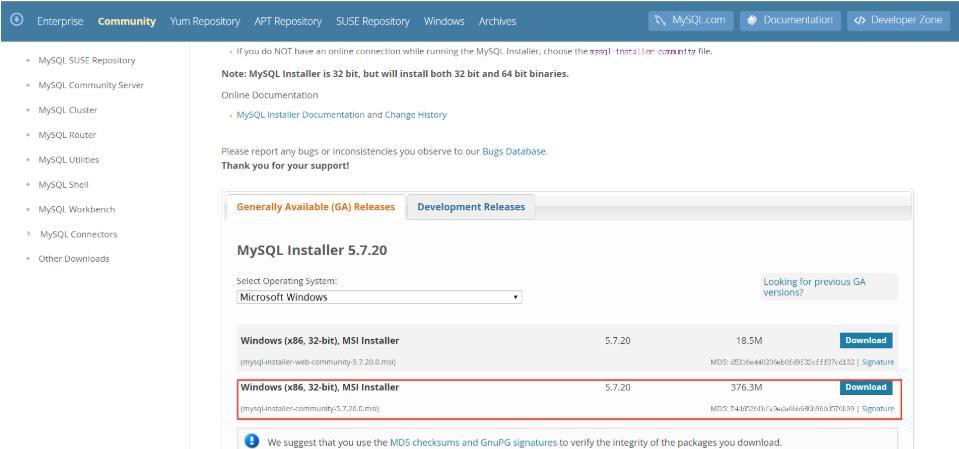Open Signature link for 18.5M installer
959x449 pixels.
click(x=878, y=362)
